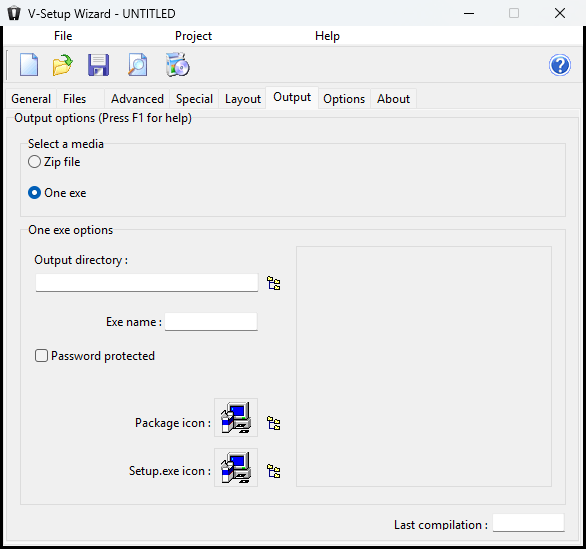This screenshot has width=586, height=549.
Task: Select the One exe media option
Action: point(57,193)
